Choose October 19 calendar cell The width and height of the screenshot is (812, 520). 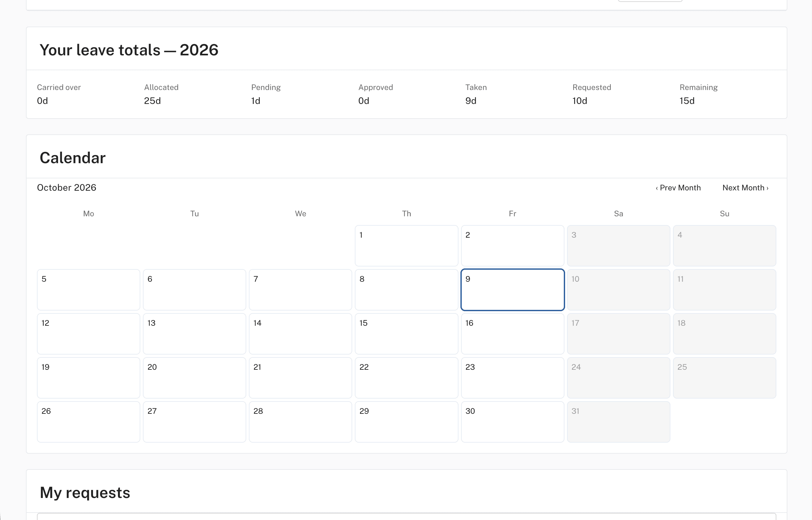point(88,378)
